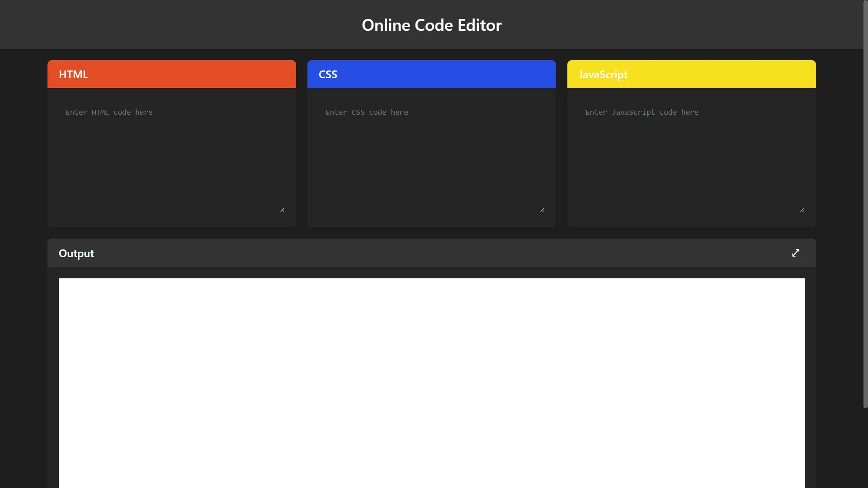Click the HTML textarea resize handle

pyautogui.click(x=282, y=210)
